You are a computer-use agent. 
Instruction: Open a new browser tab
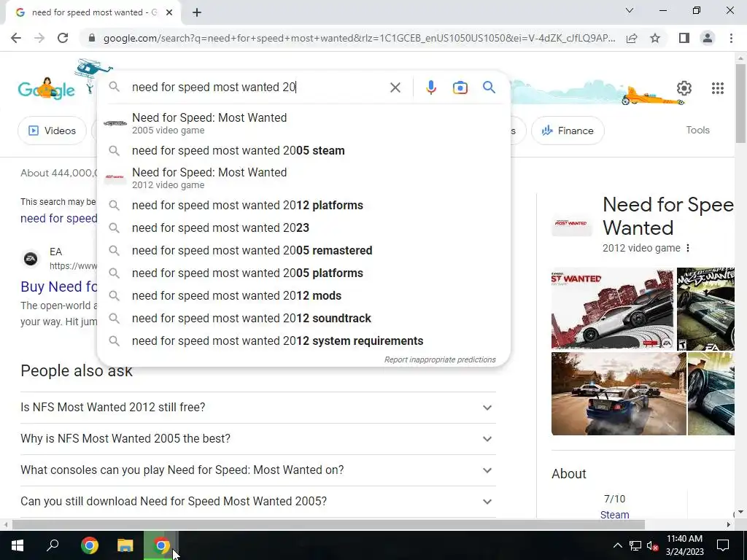pos(197,12)
